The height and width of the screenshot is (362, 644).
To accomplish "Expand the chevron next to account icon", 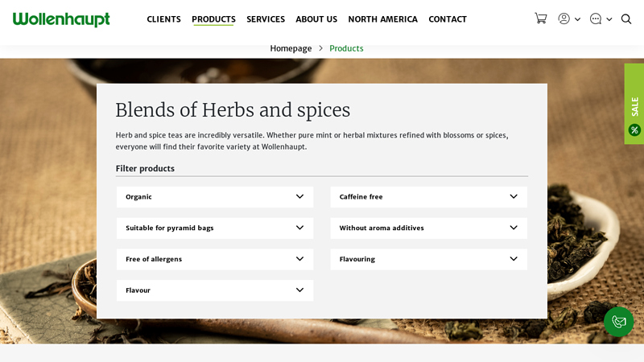I will [577, 19].
